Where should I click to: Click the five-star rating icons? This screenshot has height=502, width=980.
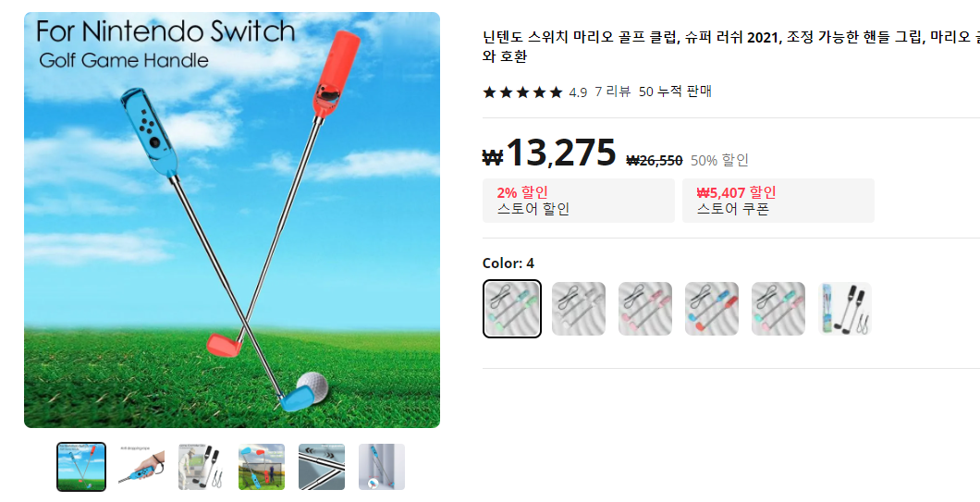(522, 92)
